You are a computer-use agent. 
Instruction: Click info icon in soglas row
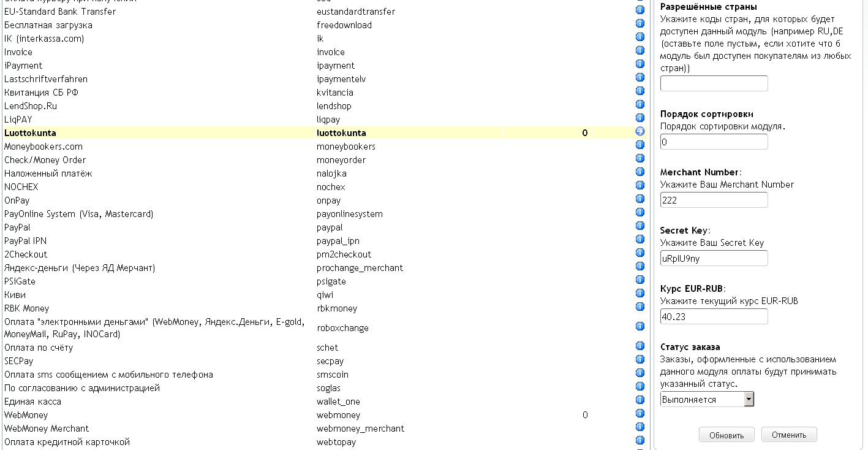click(x=640, y=386)
